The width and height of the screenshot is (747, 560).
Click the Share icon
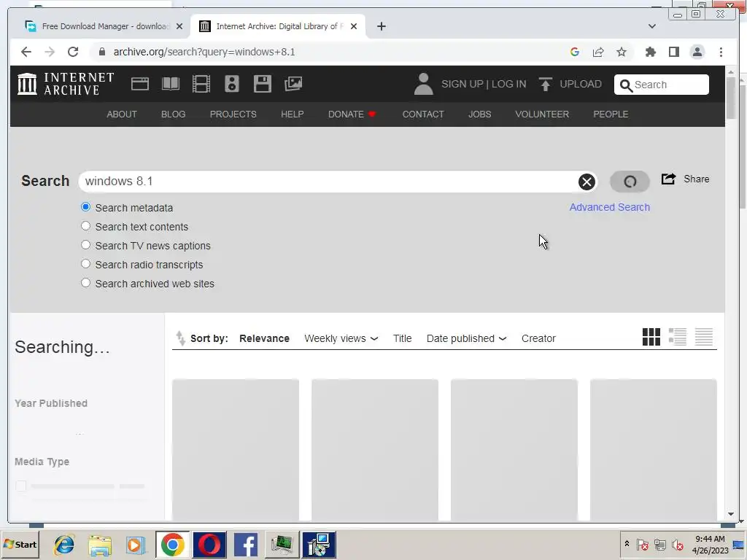[668, 179]
